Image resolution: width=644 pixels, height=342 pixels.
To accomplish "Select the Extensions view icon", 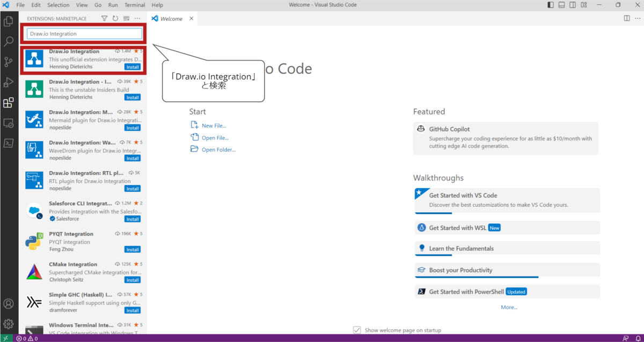I will point(9,103).
